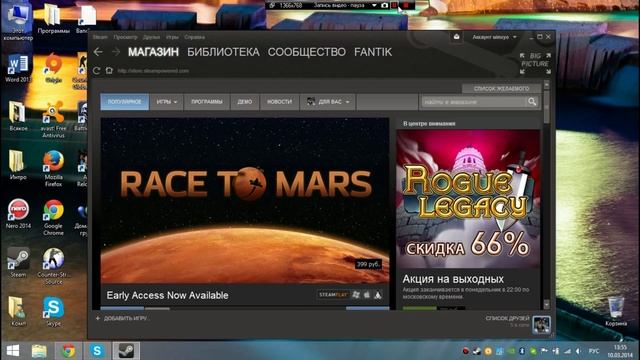Select the Программы store tab
The height and width of the screenshot is (360, 640).
pyautogui.click(x=207, y=102)
